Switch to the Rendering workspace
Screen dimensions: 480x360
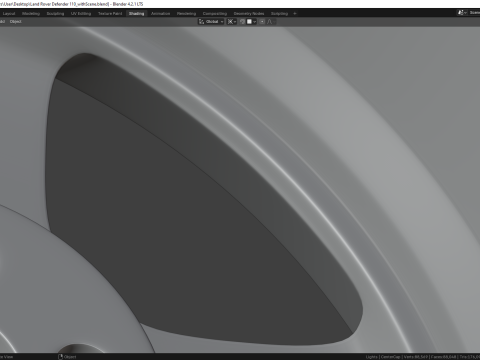(x=186, y=14)
